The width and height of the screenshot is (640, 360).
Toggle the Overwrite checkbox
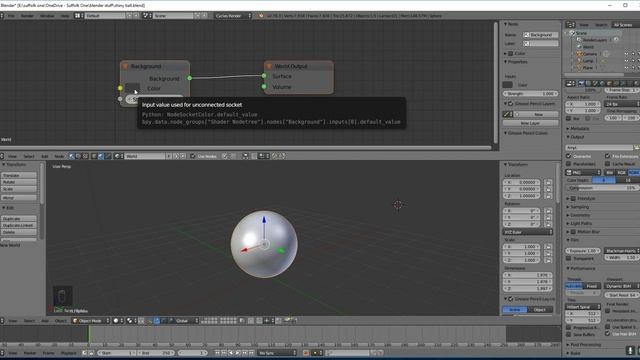569,156
